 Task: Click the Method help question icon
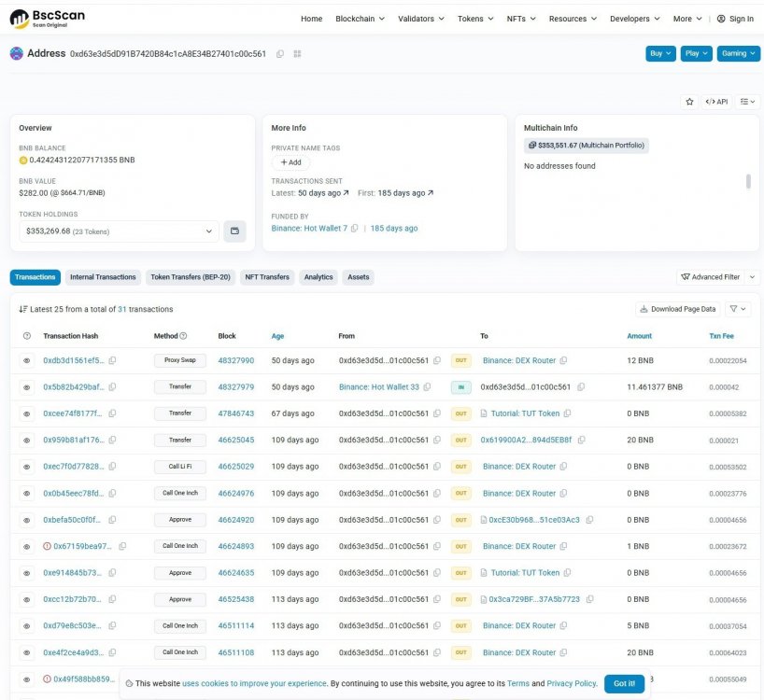(183, 336)
